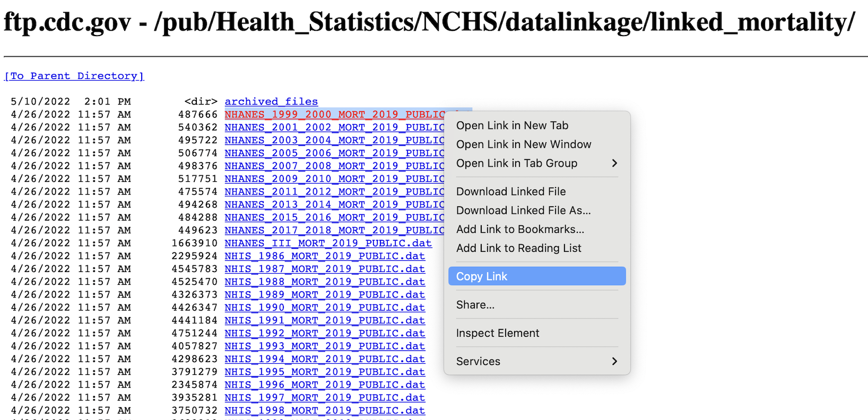Select Open Link in New Tab
Screen dimensions: 868x420
[x=512, y=126]
